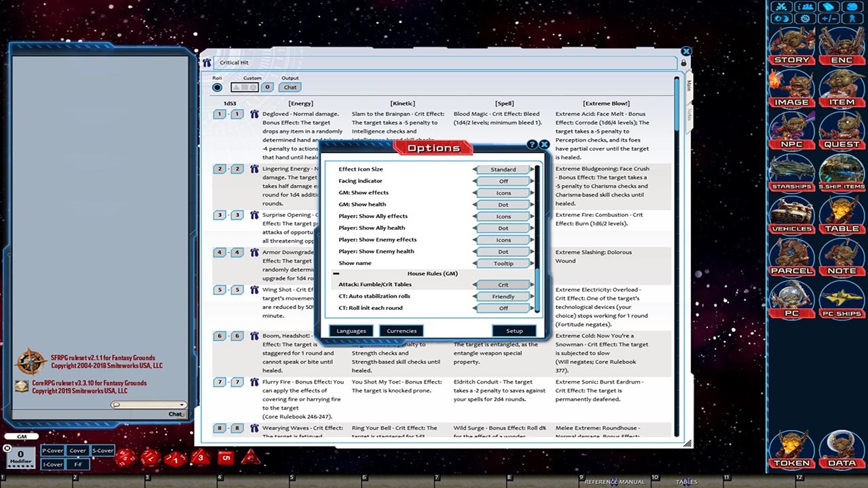Click the red d20 die icon
Screen dimensions: 868x488
pyautogui.click(x=124, y=458)
